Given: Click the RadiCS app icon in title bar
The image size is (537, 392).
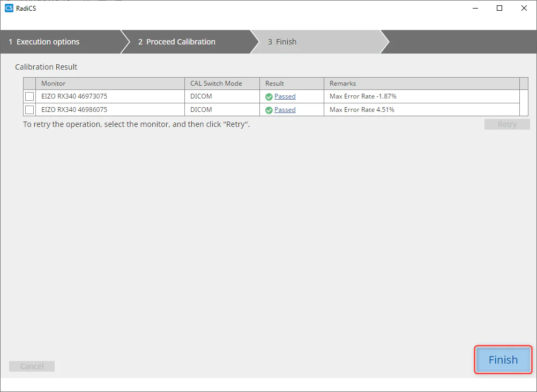Looking at the screenshot, I should 9,8.
